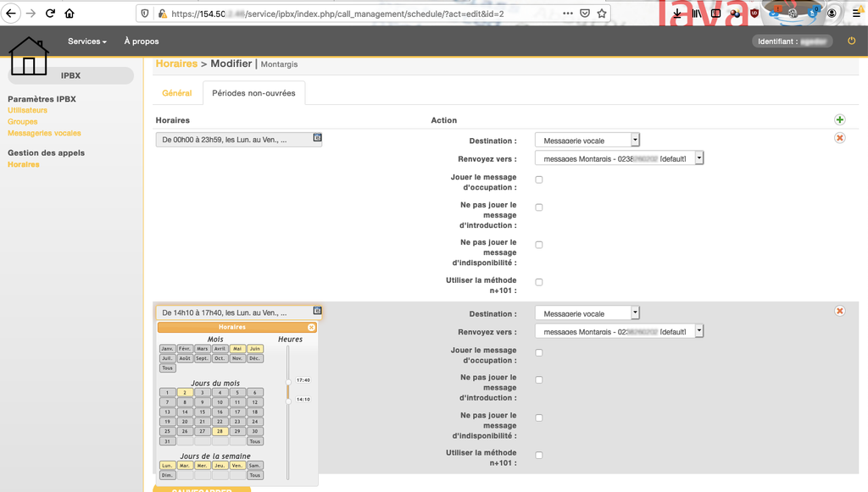Toggle second 'Ne pas jouer le message d'introduction'
The image size is (868, 492).
[x=539, y=380]
